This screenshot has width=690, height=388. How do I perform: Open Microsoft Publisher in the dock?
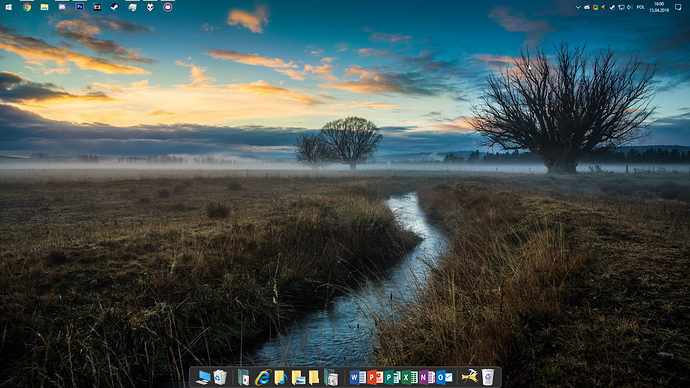[392, 377]
